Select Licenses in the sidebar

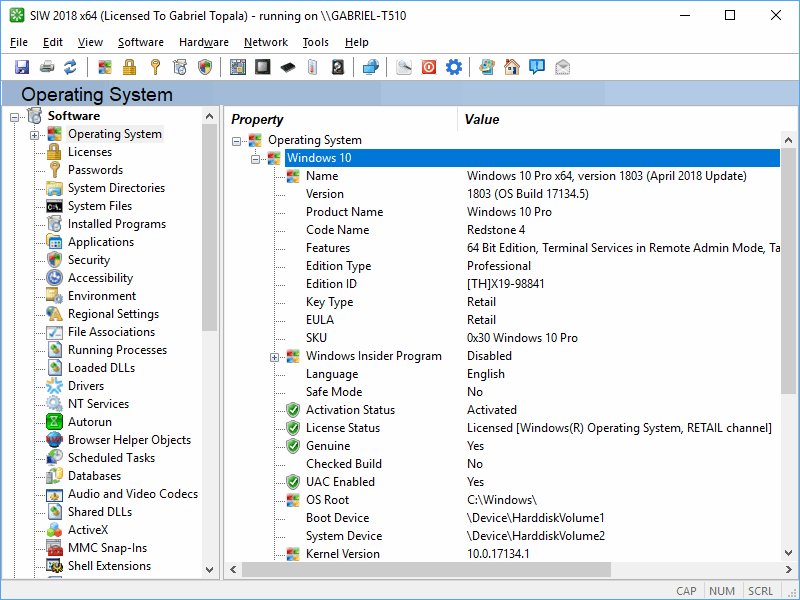point(90,152)
